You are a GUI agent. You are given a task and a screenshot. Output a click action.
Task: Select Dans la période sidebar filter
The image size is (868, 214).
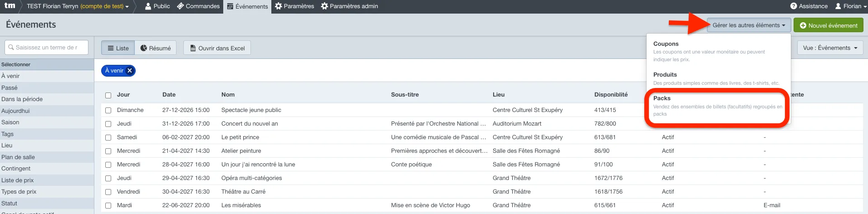47,99
